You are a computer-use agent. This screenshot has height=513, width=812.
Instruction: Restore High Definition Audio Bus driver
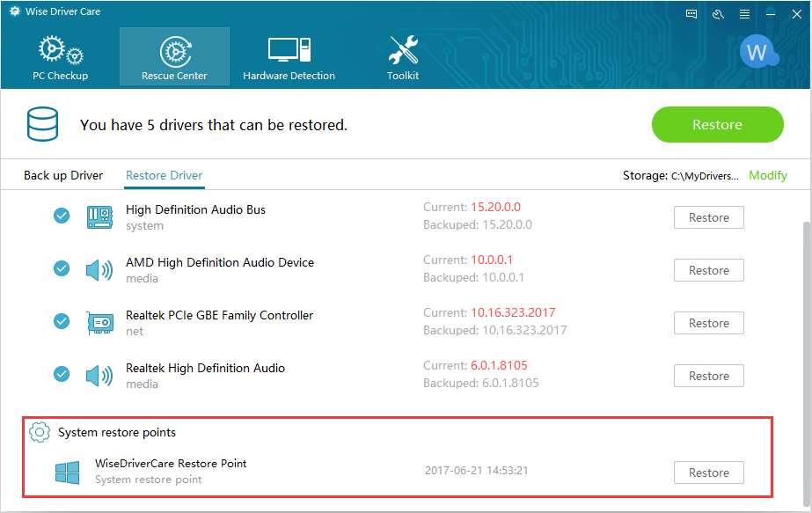708,217
